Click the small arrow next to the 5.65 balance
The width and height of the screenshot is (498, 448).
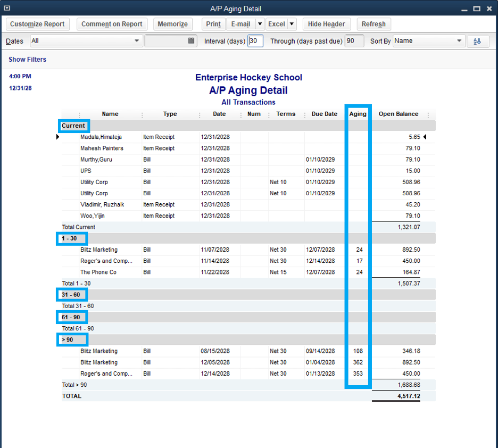[x=425, y=137]
